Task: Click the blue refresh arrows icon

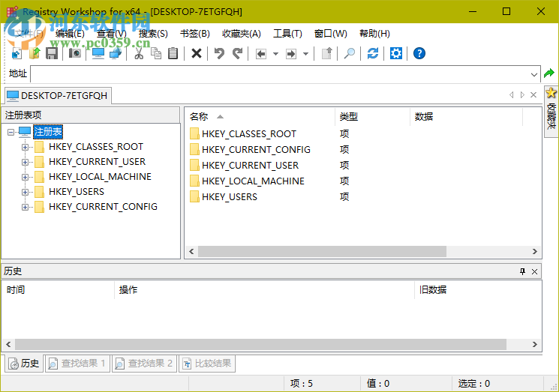Action: point(373,54)
